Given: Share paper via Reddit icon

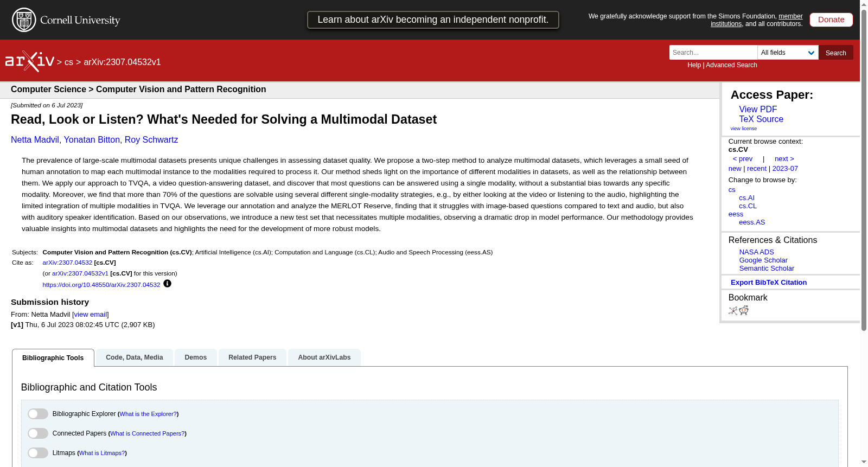Looking at the screenshot, I should [744, 310].
